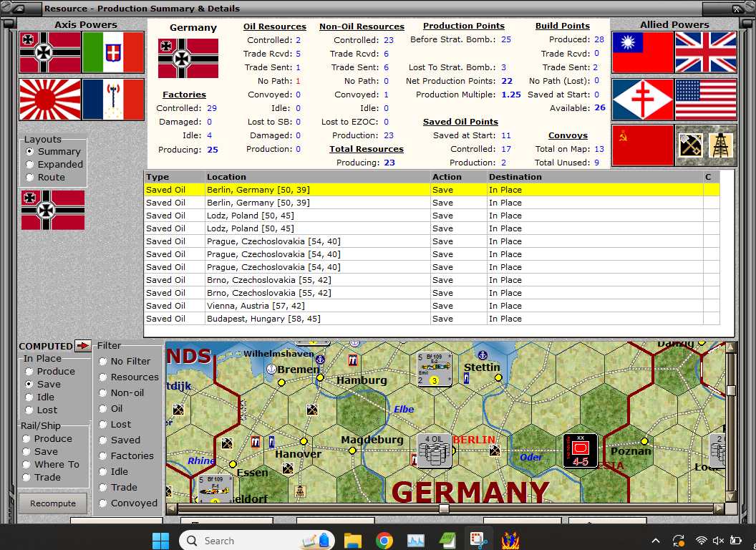Select the Route layout radio button
Image resolution: width=756 pixels, height=550 pixels.
[x=30, y=178]
